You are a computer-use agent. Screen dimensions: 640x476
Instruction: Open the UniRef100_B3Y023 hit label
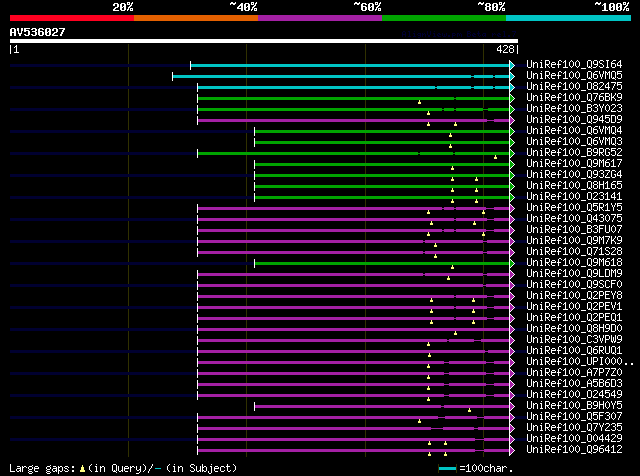574,109
